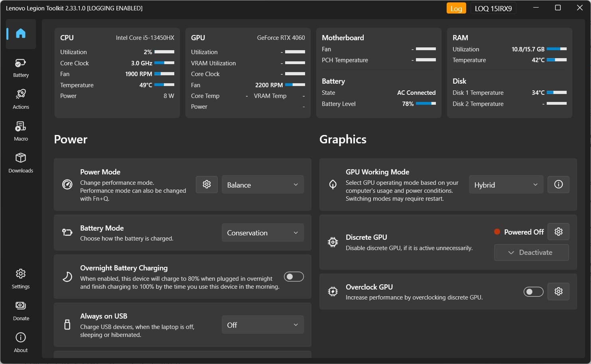Expand the GPU Working Mode Hybrid dropdown
The width and height of the screenshot is (591, 364).
tap(506, 185)
